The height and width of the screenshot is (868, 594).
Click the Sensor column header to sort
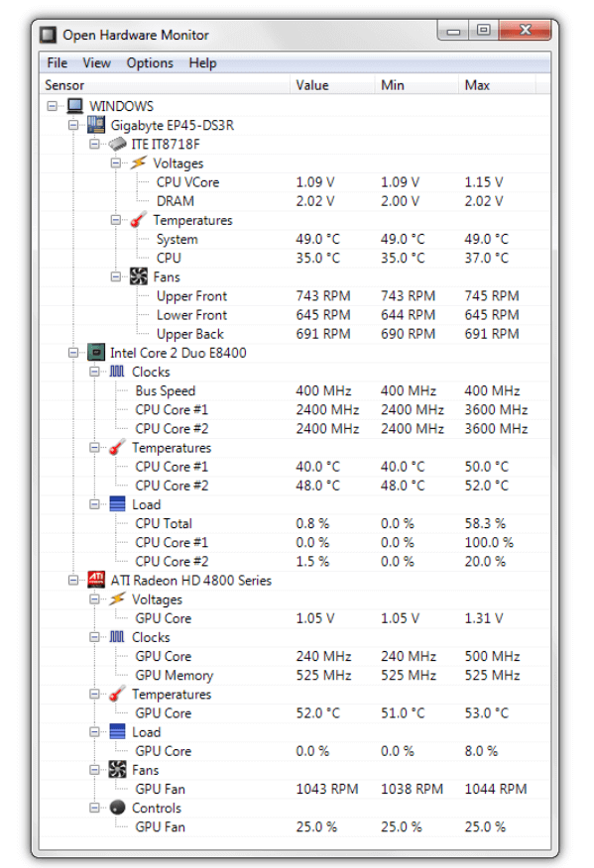click(x=64, y=84)
